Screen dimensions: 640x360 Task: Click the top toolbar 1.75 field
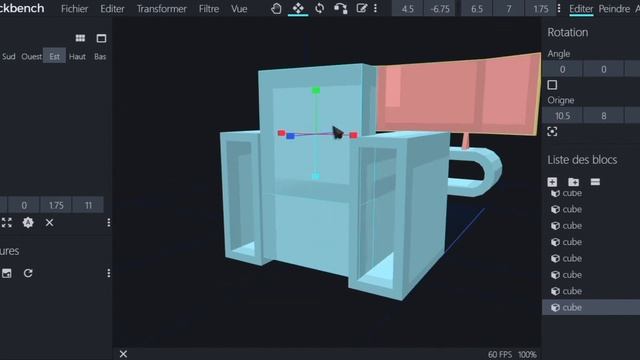pos(540,9)
